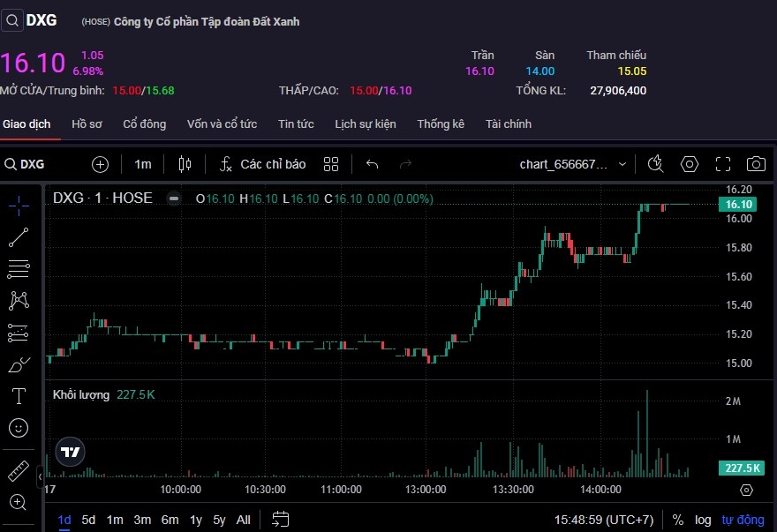Select the 5d time range
777x532 pixels.
pos(88,520)
